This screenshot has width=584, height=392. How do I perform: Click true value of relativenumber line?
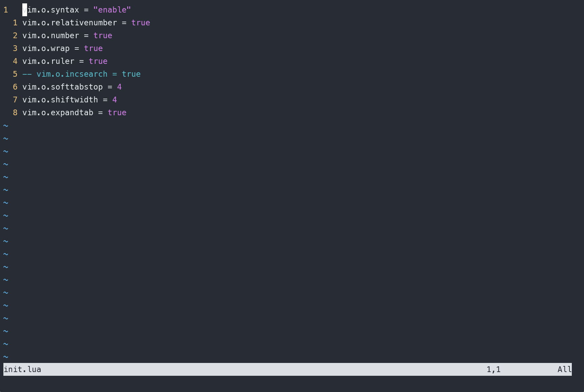pyautogui.click(x=140, y=23)
